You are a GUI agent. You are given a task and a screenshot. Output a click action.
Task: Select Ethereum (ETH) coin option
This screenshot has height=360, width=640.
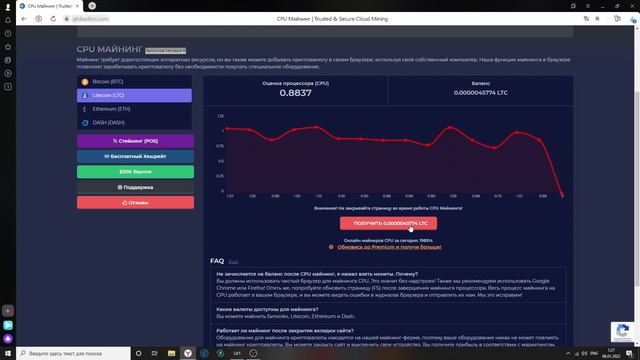(134, 109)
